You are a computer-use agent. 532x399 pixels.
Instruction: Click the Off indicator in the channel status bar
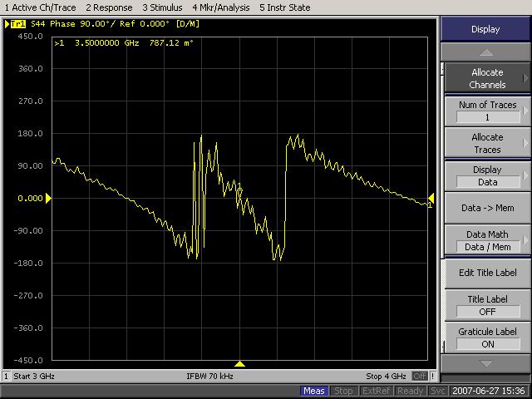pos(420,377)
